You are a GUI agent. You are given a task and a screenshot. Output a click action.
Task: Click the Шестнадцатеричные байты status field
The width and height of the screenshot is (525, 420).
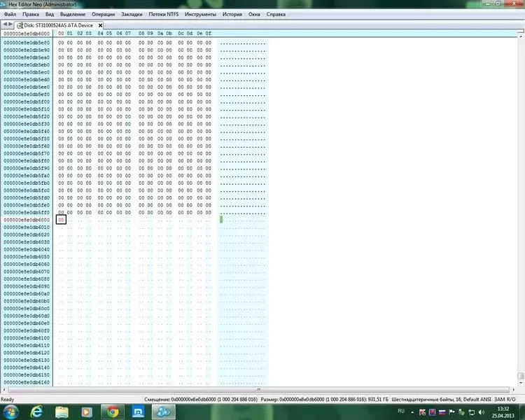pos(441,400)
